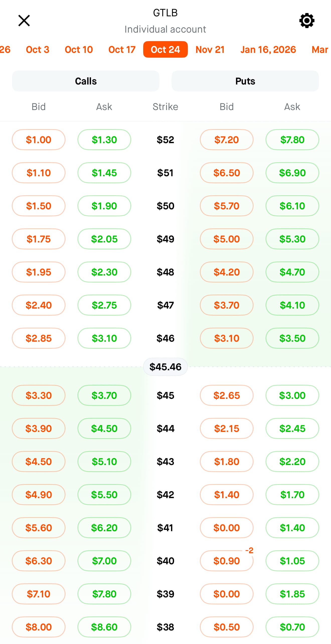The width and height of the screenshot is (331, 644).
Task: Tap the $40 put bid $0.90
Action: coord(227,561)
